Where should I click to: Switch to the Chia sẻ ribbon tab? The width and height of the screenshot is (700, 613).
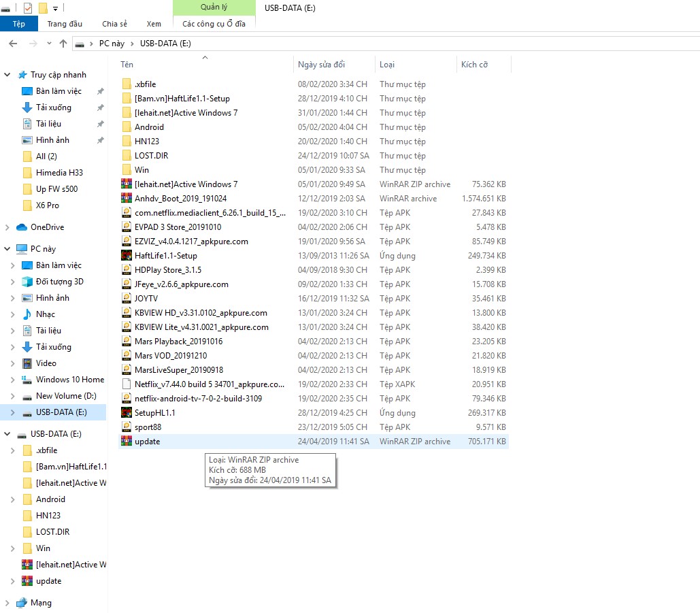115,24
